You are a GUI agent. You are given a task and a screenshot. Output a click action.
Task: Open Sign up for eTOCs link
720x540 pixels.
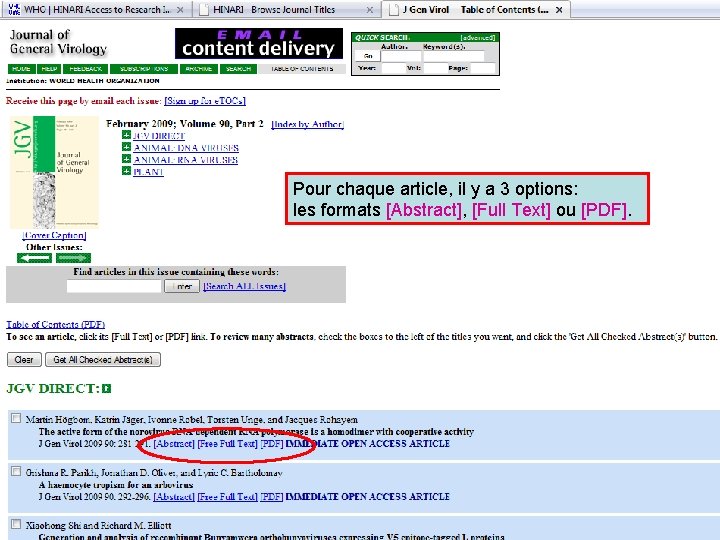pos(205,101)
